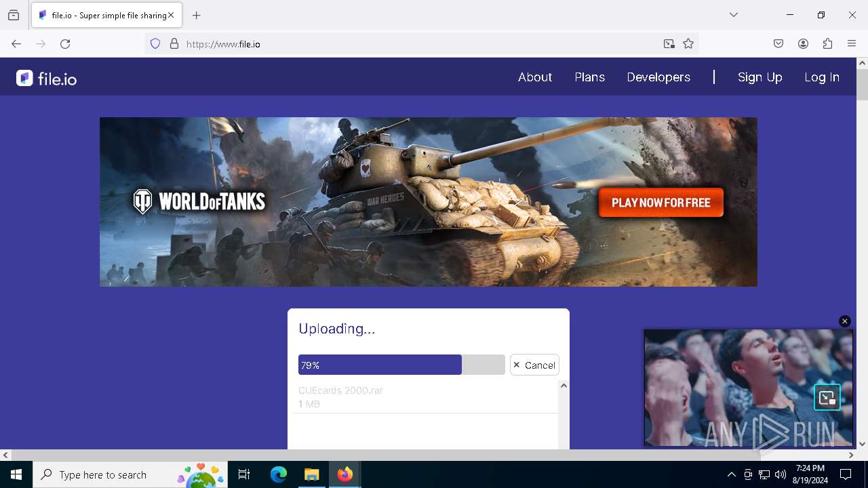Screen dimensions: 868x488
Task: Open Save to Pocket icon
Action: (x=778, y=44)
